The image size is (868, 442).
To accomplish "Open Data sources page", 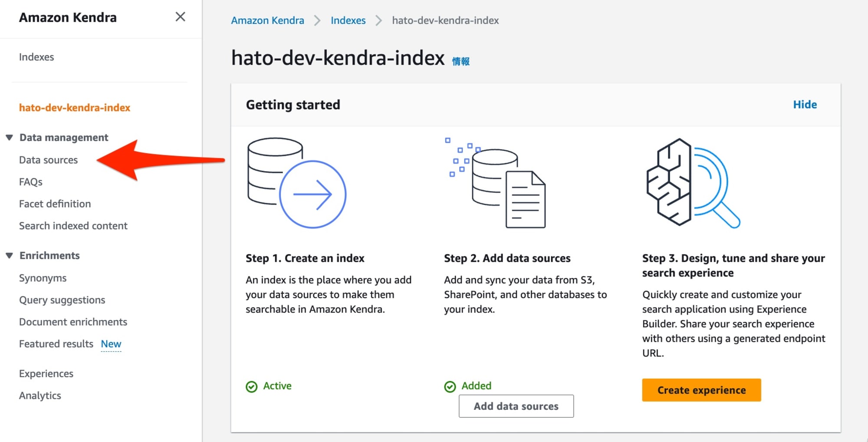I will pos(48,160).
